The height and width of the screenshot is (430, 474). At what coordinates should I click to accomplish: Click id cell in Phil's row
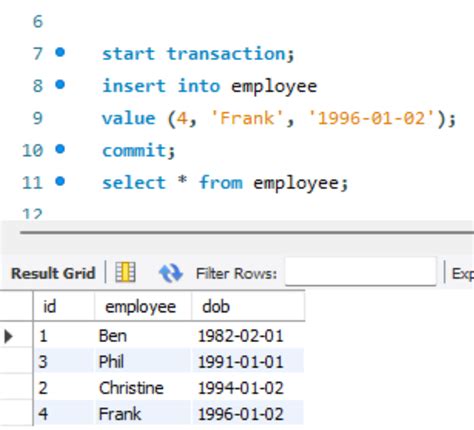tap(64, 362)
